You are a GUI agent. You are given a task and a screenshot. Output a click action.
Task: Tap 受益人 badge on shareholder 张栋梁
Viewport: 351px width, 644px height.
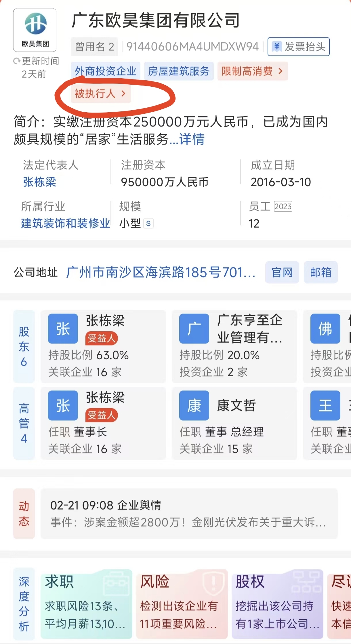click(102, 339)
